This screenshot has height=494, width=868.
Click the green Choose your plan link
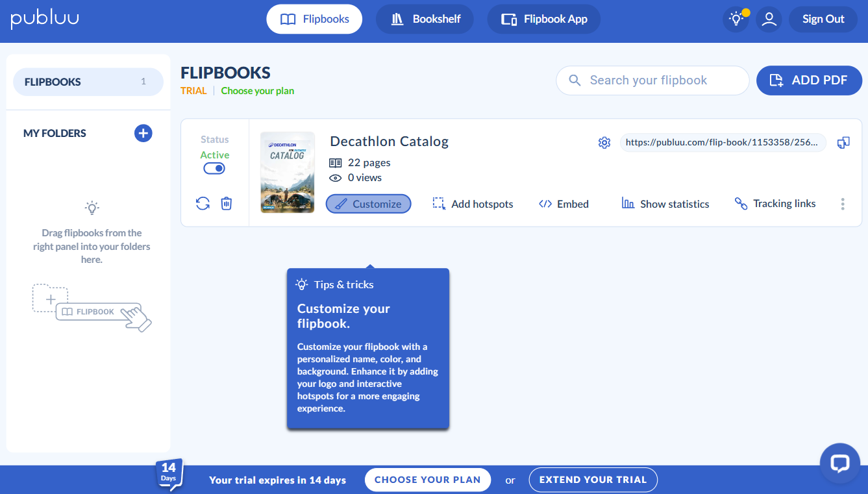tap(258, 91)
